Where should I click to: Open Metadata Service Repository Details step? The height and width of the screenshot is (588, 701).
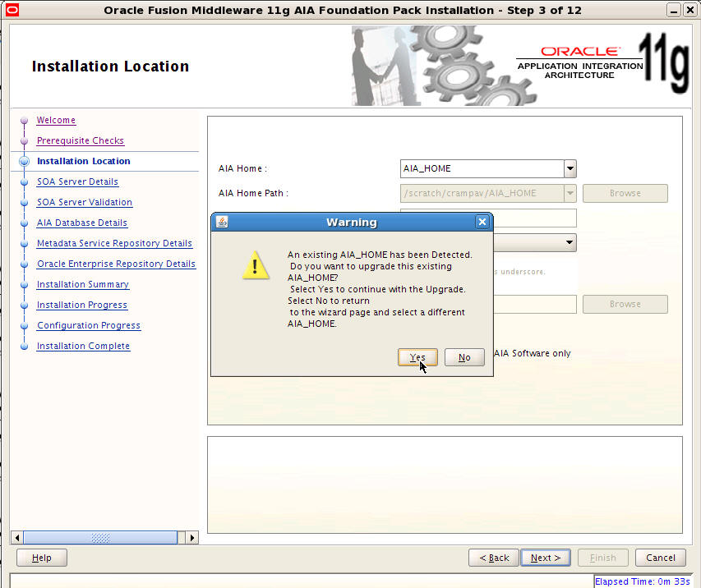click(x=114, y=244)
